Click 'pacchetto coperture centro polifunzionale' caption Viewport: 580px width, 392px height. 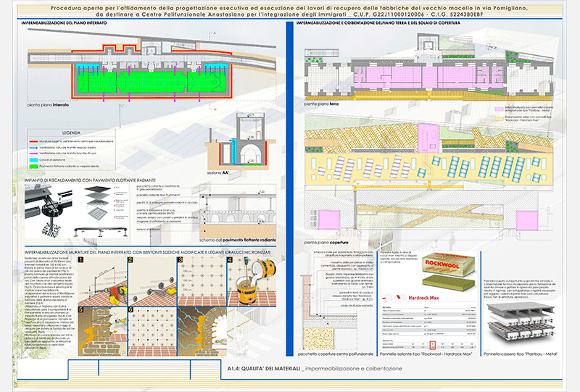coord(336,354)
